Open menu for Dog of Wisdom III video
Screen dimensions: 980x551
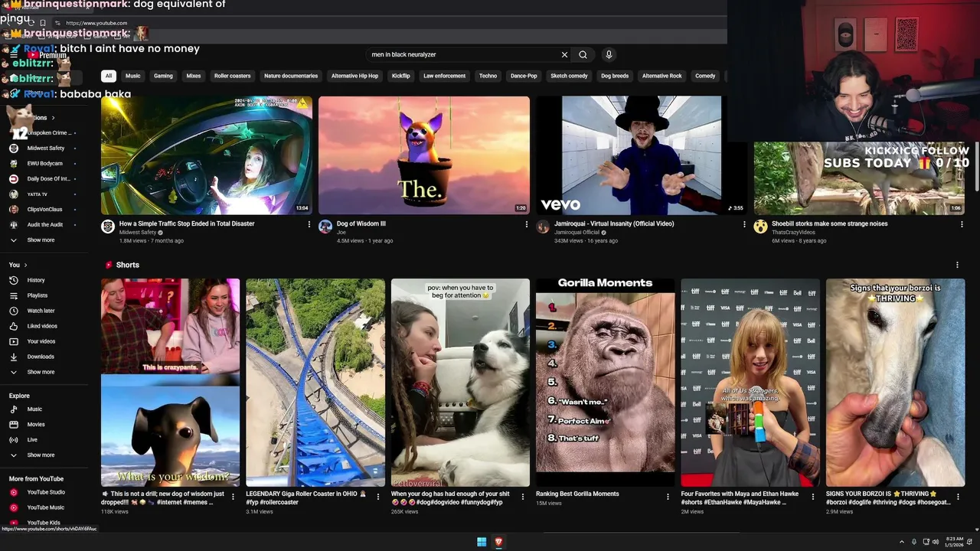(x=526, y=224)
